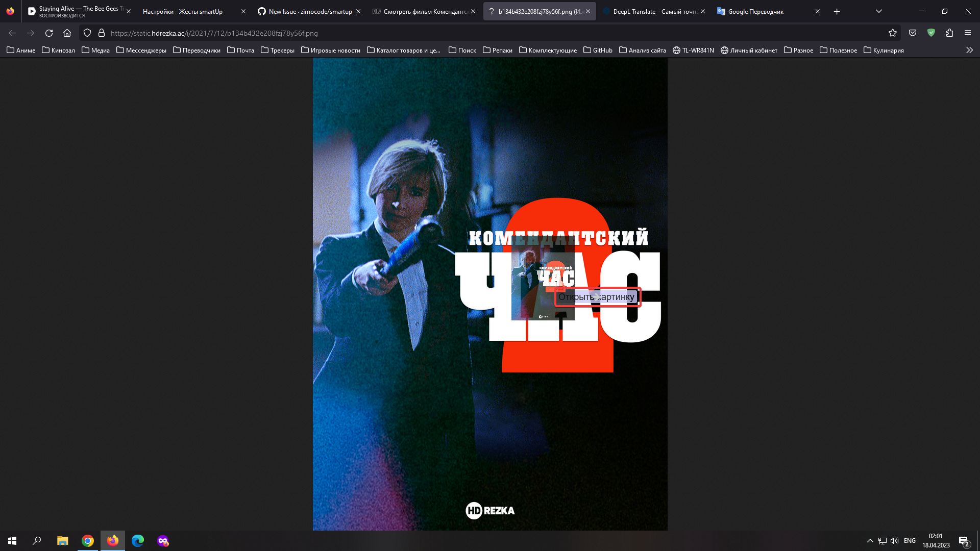The height and width of the screenshot is (551, 980).
Task: Launch Google Chrome from the taskbar
Action: [x=88, y=541]
